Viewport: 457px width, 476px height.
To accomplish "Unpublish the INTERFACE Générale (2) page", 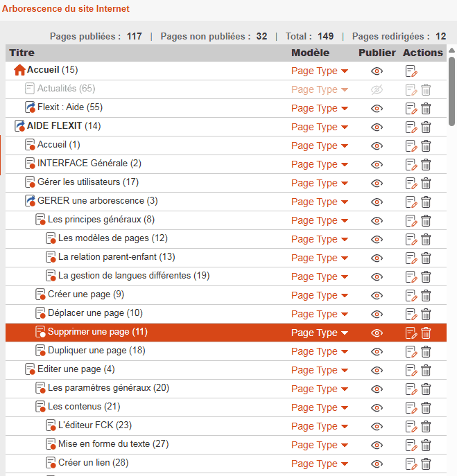I will [x=377, y=164].
